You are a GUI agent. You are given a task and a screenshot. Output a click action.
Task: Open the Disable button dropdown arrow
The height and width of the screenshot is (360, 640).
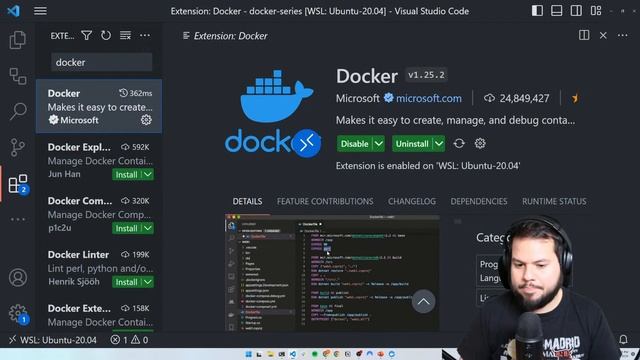tap(379, 144)
